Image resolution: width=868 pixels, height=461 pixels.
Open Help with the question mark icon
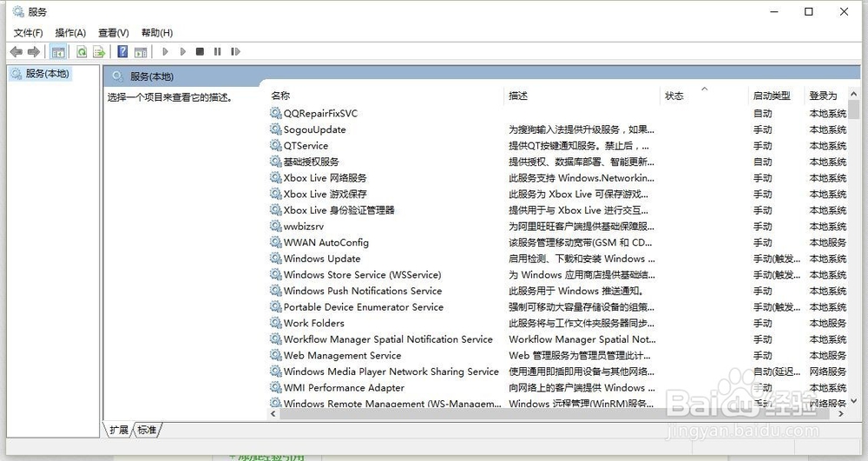coord(123,51)
